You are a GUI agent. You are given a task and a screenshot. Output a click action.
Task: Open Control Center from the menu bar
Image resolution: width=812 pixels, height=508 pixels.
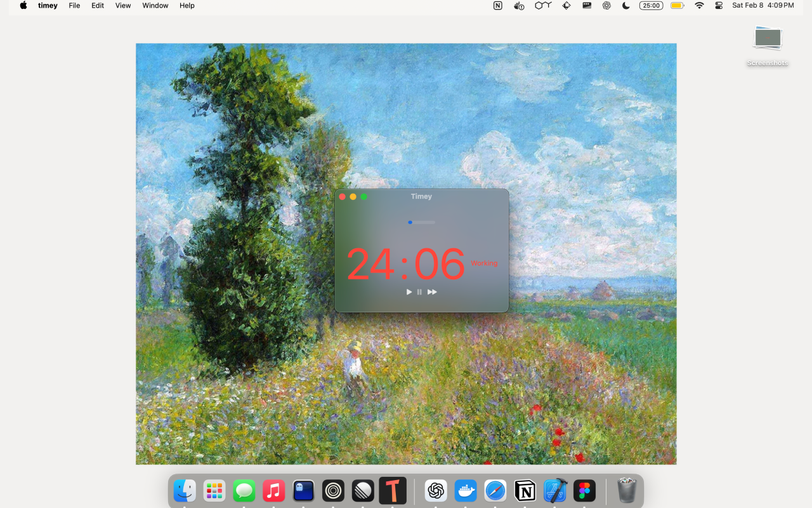719,6
